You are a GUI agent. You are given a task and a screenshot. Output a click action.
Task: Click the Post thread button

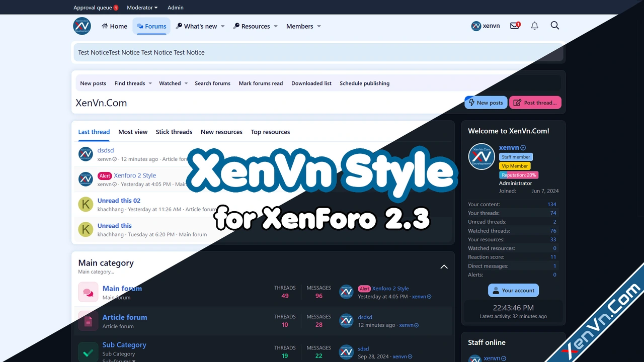point(535,103)
